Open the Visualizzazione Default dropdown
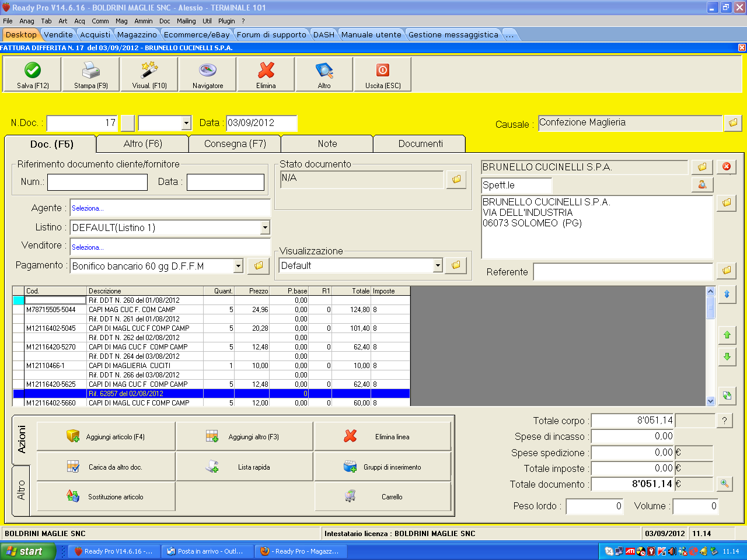747x560 pixels. (438, 266)
